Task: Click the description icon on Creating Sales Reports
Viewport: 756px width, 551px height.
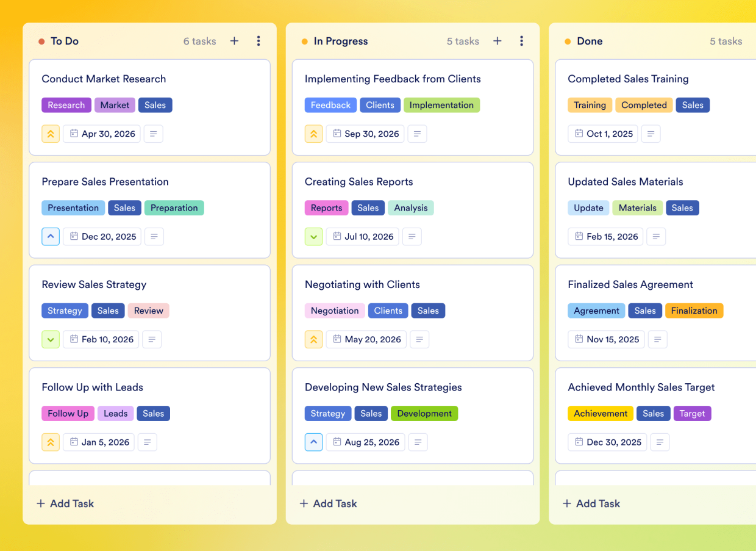Action: (412, 236)
